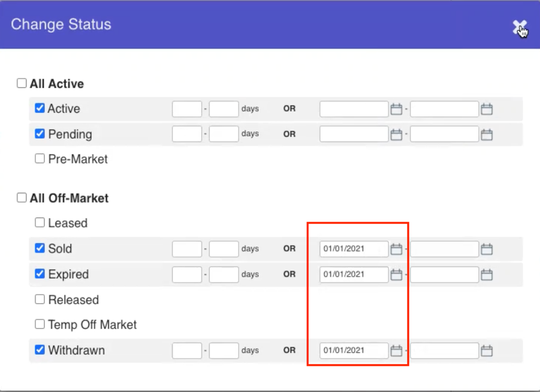The width and height of the screenshot is (540, 392).
Task: Enable the Temp Off Market checkbox
Action: click(x=39, y=324)
